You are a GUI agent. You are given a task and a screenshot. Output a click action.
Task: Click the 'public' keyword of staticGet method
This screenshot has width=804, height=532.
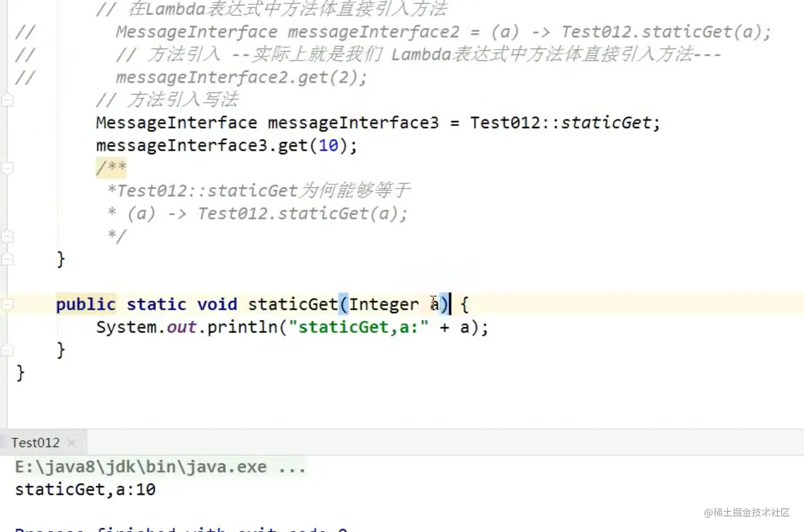point(86,304)
